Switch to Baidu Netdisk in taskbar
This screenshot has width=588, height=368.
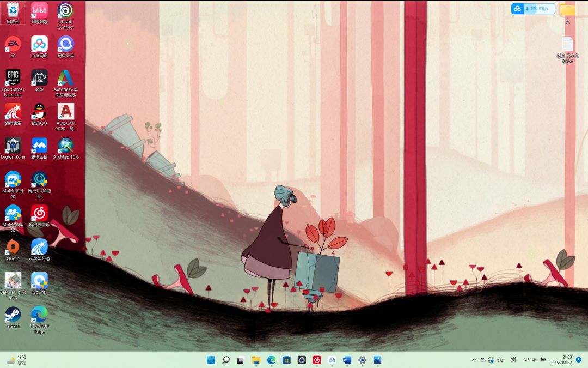[x=332, y=360]
